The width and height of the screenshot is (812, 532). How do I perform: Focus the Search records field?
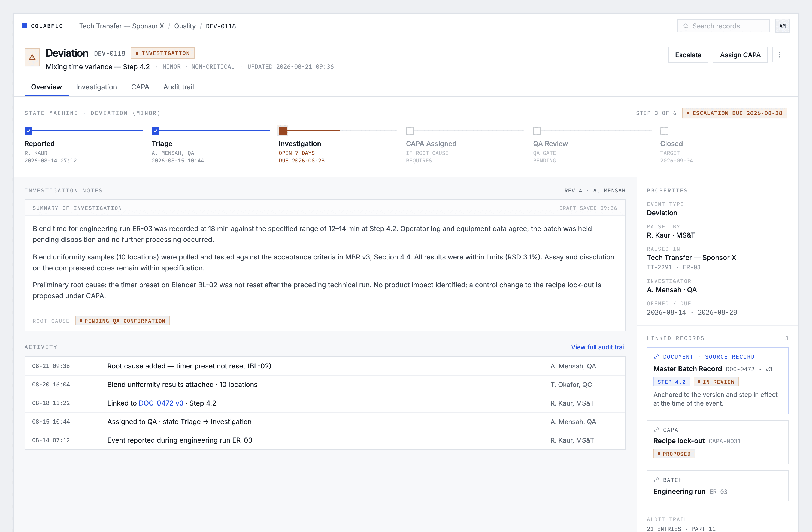[723, 26]
